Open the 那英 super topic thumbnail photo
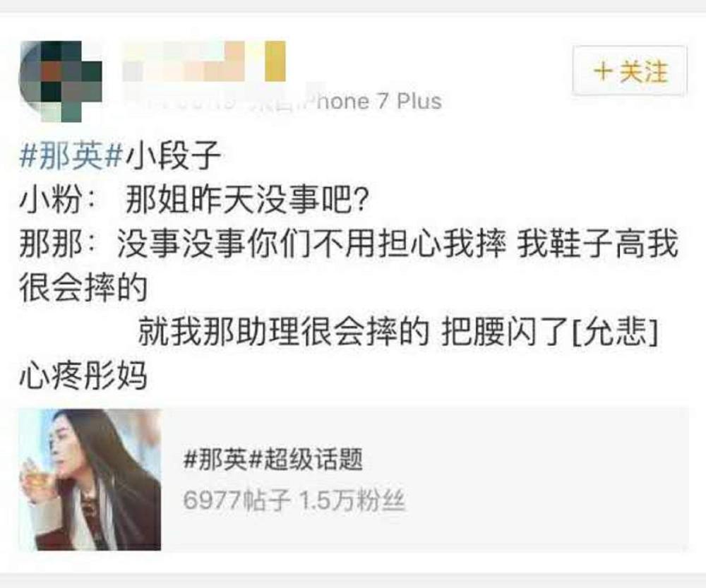 [90, 479]
